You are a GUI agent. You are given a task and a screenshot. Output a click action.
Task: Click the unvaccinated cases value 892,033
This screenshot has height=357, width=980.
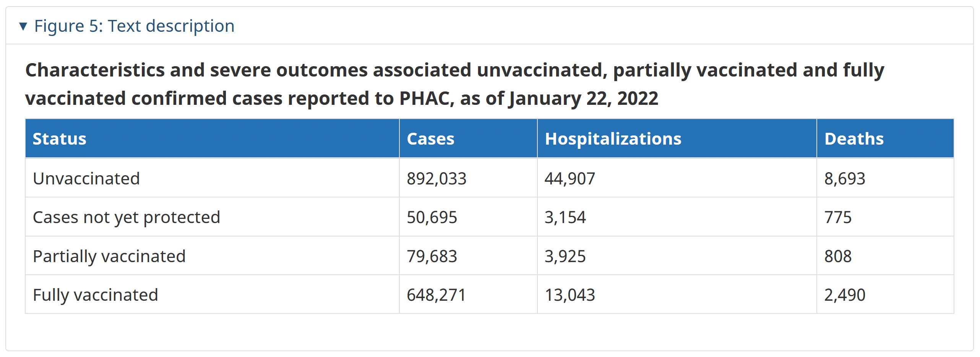point(436,179)
